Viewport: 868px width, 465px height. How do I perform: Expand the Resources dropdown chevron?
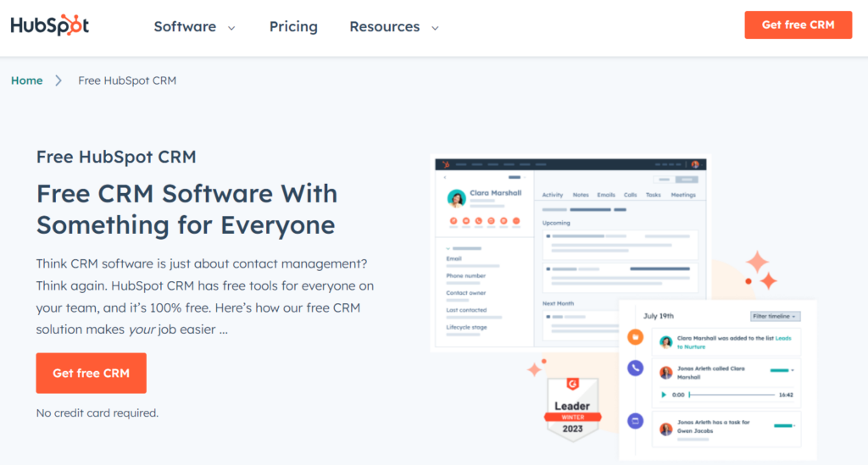[435, 28]
